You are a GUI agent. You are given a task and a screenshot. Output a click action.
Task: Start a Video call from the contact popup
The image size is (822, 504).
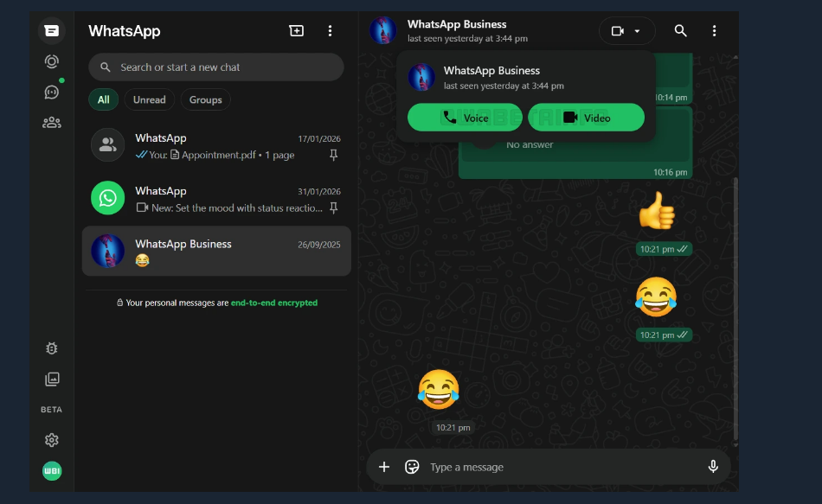point(587,117)
